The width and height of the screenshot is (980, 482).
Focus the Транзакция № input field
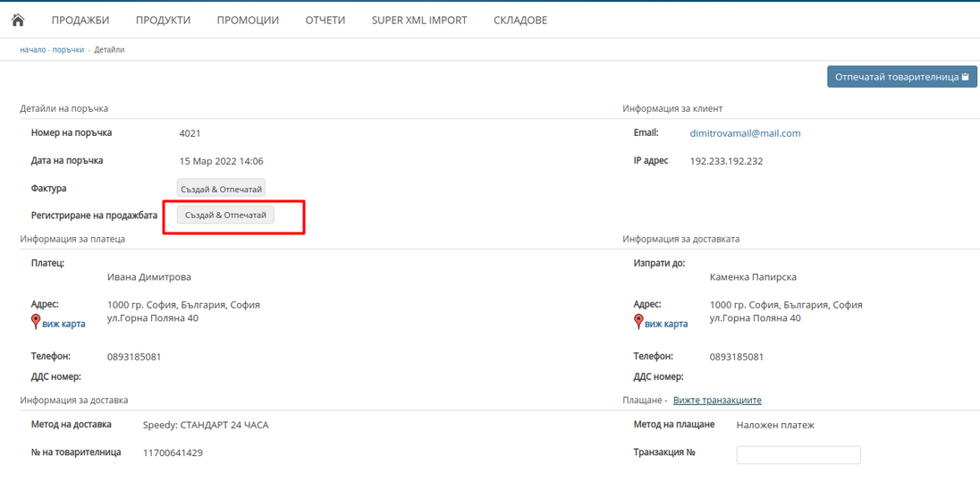click(798, 455)
